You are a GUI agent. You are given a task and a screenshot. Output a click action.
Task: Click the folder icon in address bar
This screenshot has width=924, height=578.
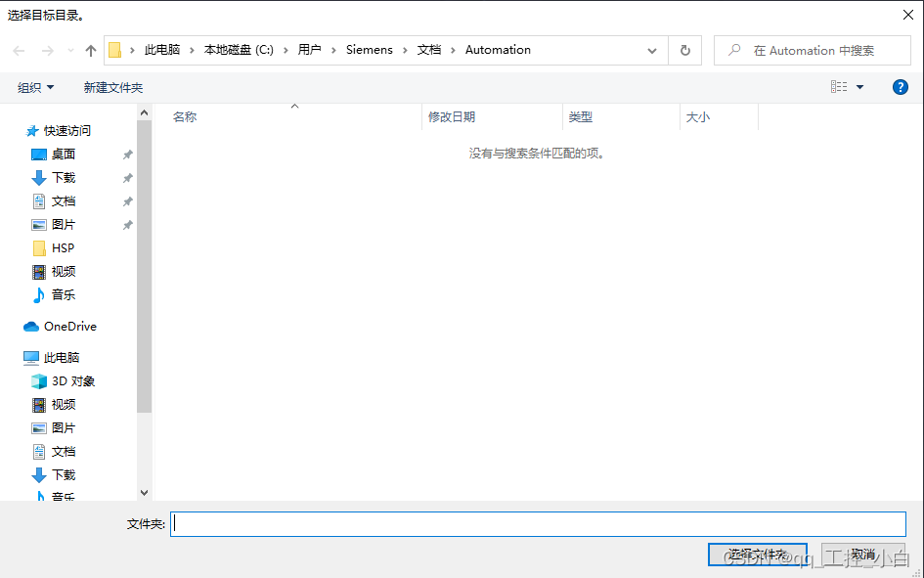tap(115, 50)
